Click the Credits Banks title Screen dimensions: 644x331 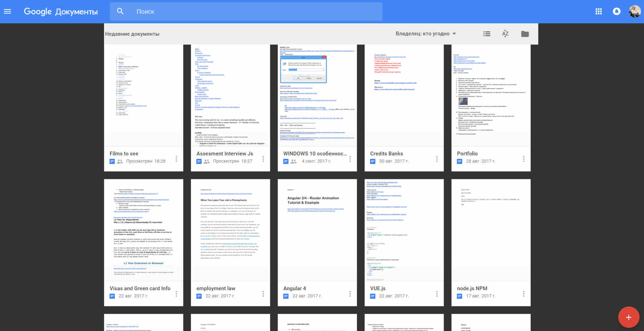[387, 154]
